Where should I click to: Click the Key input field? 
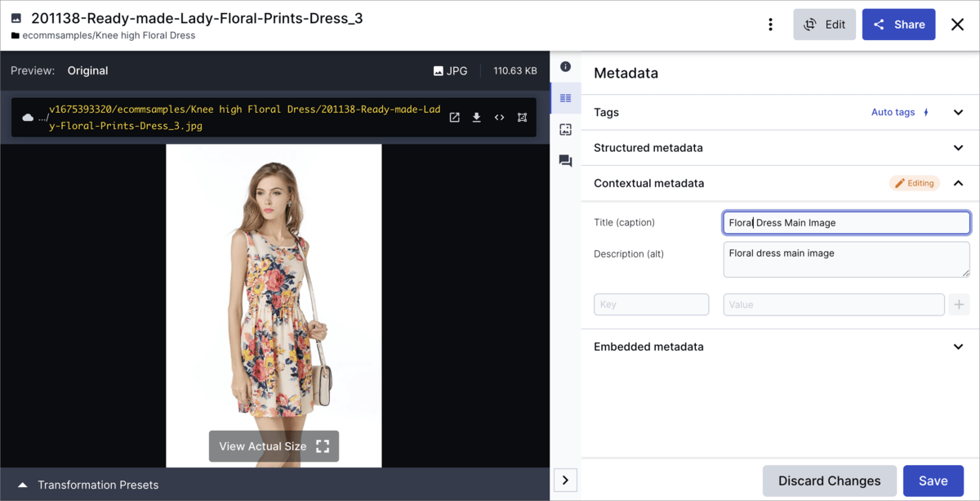pos(651,304)
